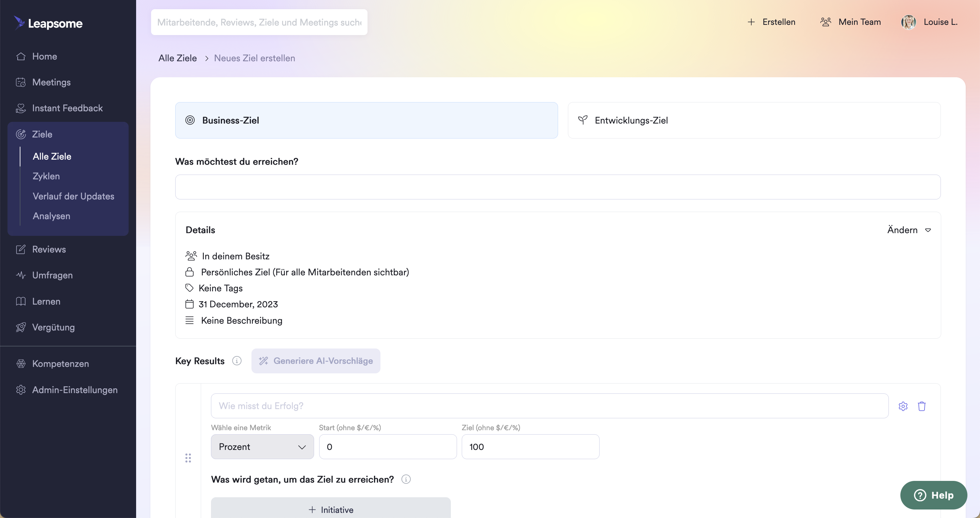Delete key result with trash icon
Viewport: 980px width, 518px height.
(x=921, y=406)
